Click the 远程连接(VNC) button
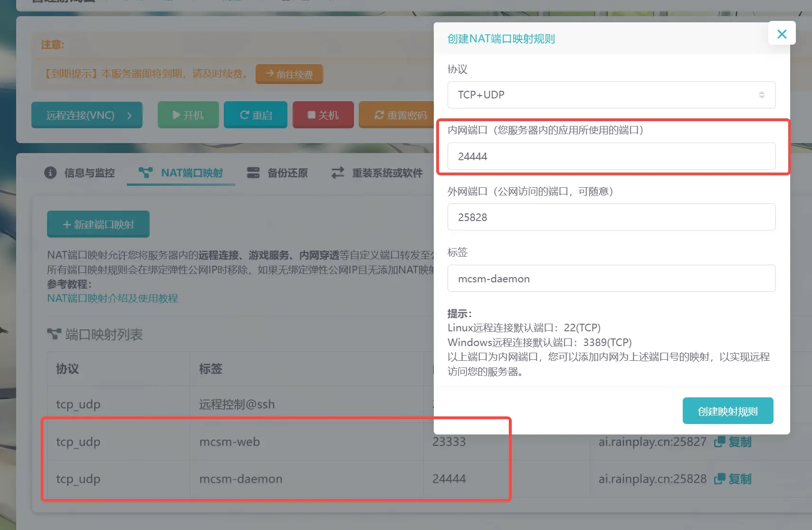This screenshot has width=812, height=530. point(87,115)
